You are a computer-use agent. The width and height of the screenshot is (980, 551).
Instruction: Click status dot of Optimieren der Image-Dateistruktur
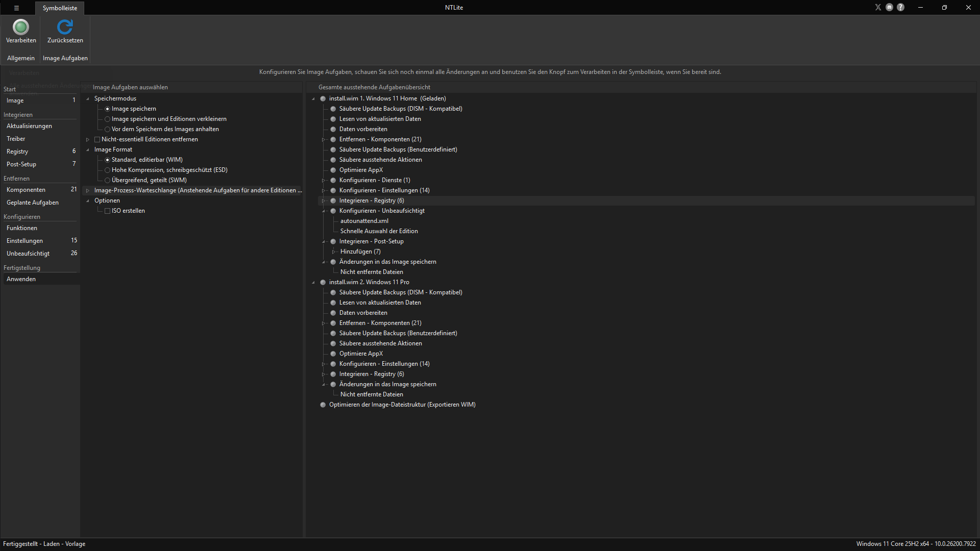(x=323, y=405)
